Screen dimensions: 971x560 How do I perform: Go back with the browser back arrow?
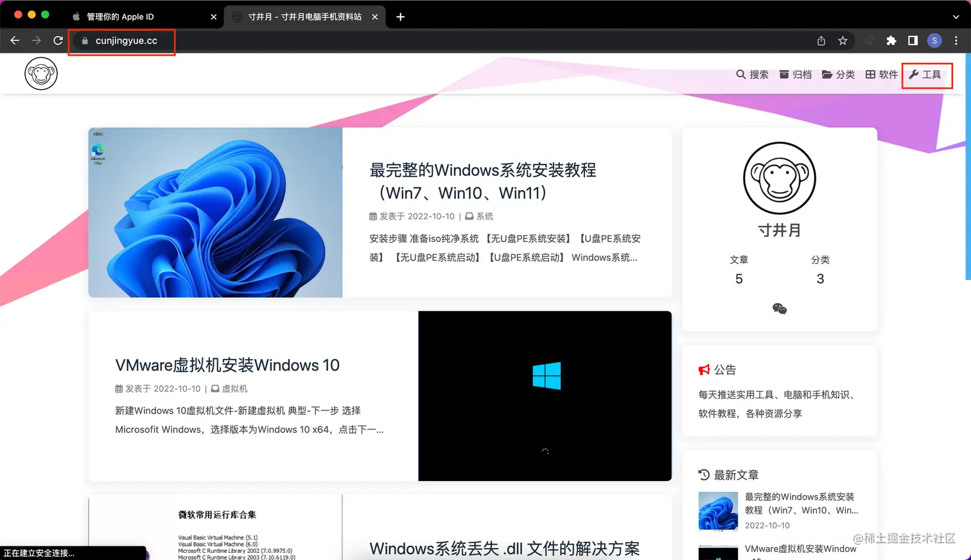click(x=15, y=40)
